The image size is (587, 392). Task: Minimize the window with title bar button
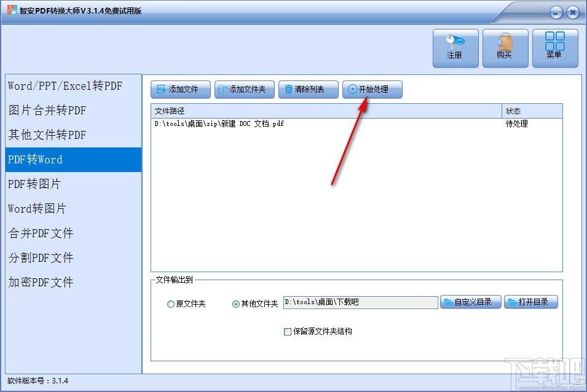[556, 13]
